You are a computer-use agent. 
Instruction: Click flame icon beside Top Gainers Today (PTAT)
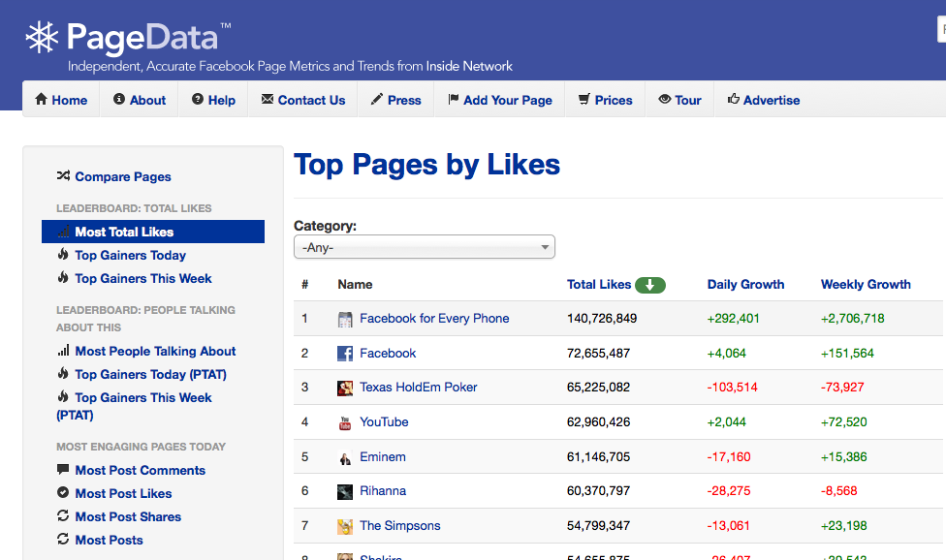63,373
